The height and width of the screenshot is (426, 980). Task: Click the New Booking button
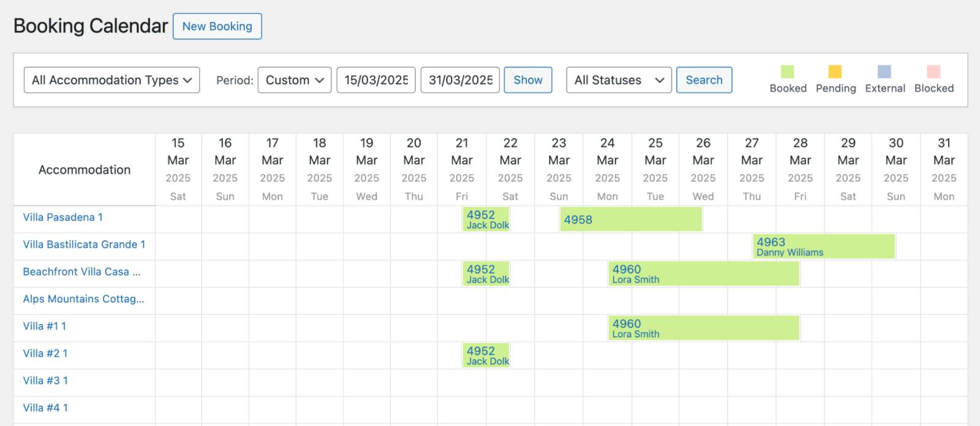[217, 26]
